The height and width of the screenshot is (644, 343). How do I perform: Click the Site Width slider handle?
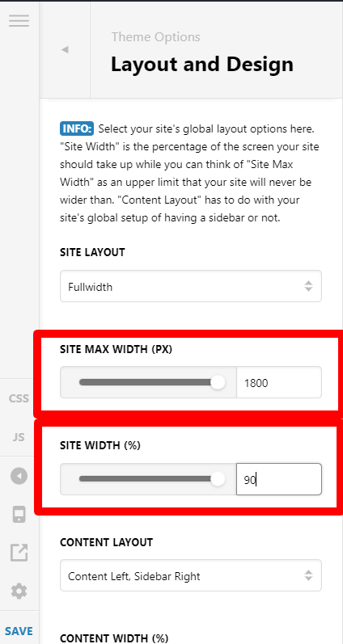pyautogui.click(x=218, y=479)
